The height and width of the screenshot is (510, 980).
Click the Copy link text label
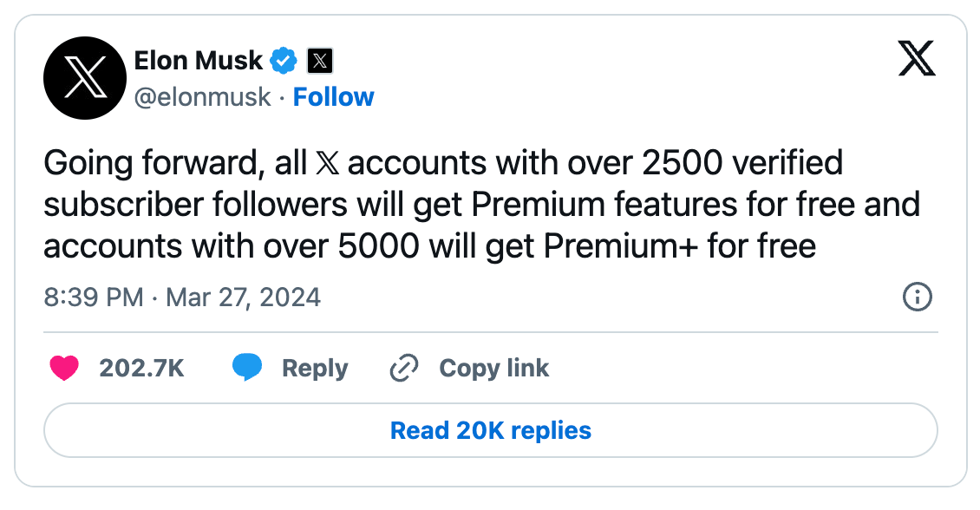493,369
